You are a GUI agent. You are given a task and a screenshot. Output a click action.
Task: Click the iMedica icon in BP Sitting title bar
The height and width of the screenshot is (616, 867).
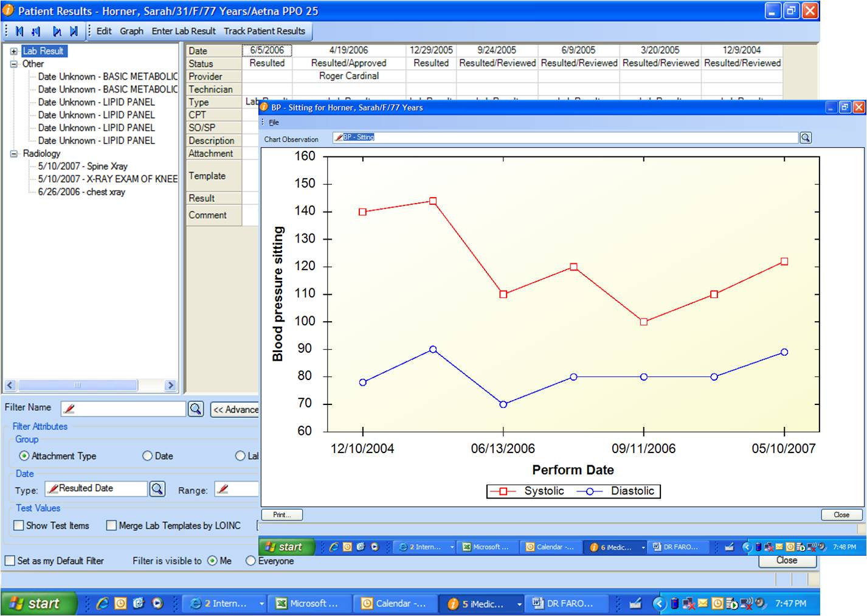[264, 107]
